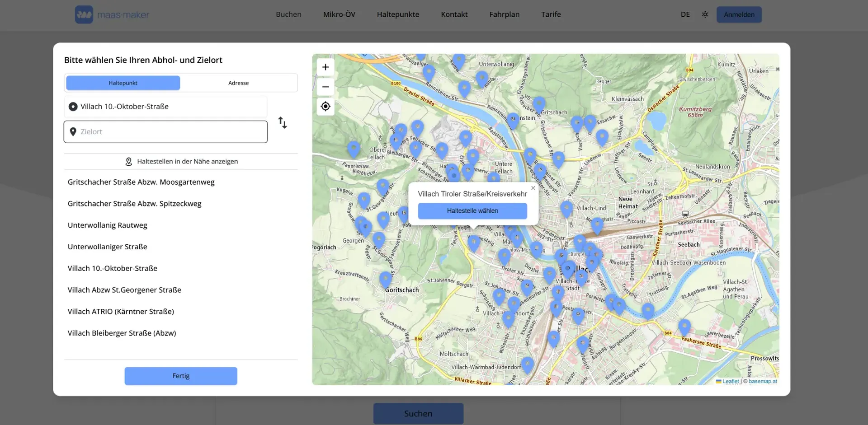868x425 pixels.
Task: Select the stop marker near Faakersee Straße
Action: pyautogui.click(x=684, y=327)
